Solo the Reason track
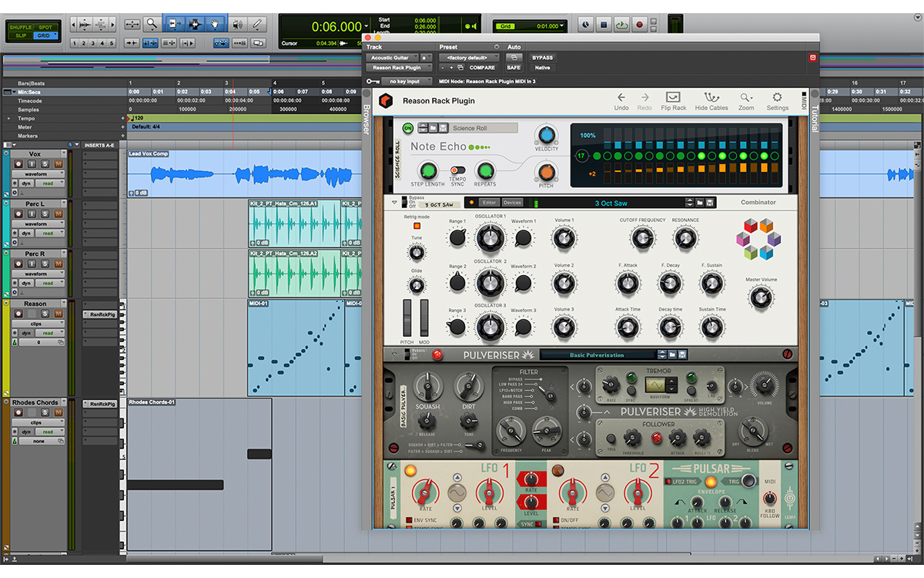The width and height of the screenshot is (924, 578). pyautogui.click(x=44, y=314)
